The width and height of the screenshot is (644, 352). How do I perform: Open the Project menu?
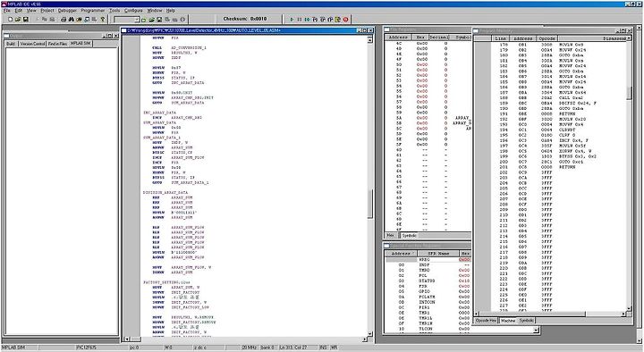point(47,10)
